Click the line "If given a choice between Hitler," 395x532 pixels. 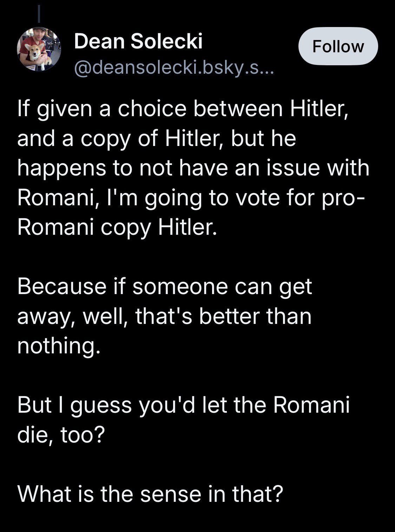click(183, 109)
